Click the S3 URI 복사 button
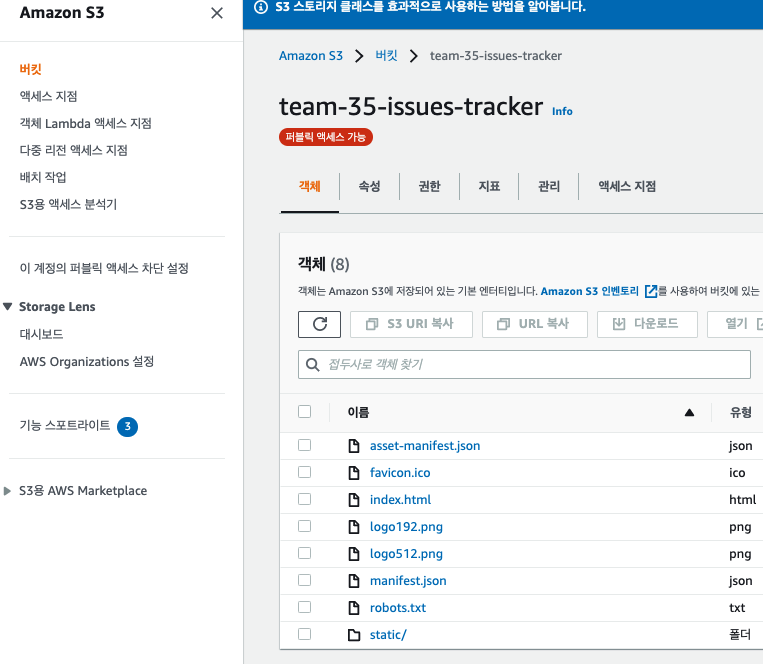Viewport: 763px width, 664px height. point(411,324)
